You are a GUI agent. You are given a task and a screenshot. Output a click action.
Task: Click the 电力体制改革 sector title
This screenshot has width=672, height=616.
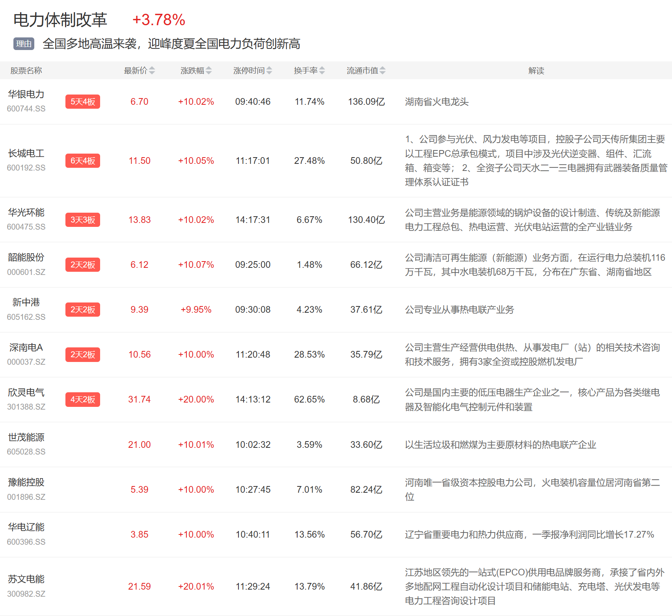click(x=60, y=20)
